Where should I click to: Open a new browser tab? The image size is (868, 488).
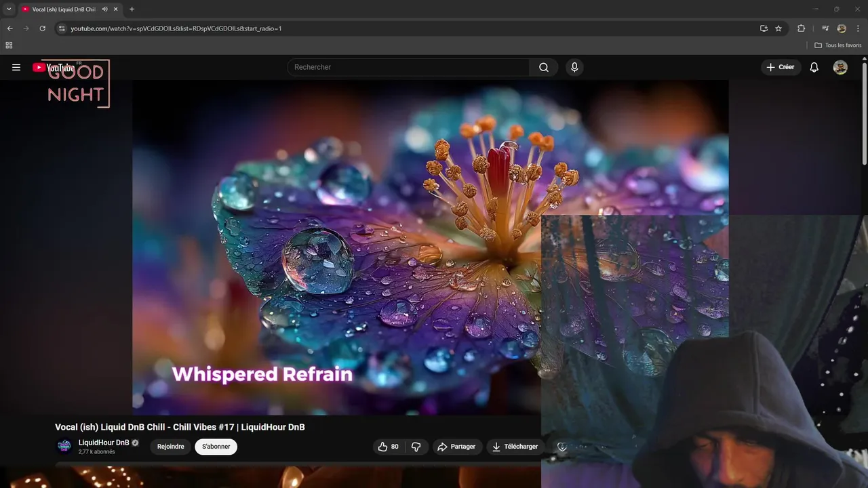click(x=132, y=9)
